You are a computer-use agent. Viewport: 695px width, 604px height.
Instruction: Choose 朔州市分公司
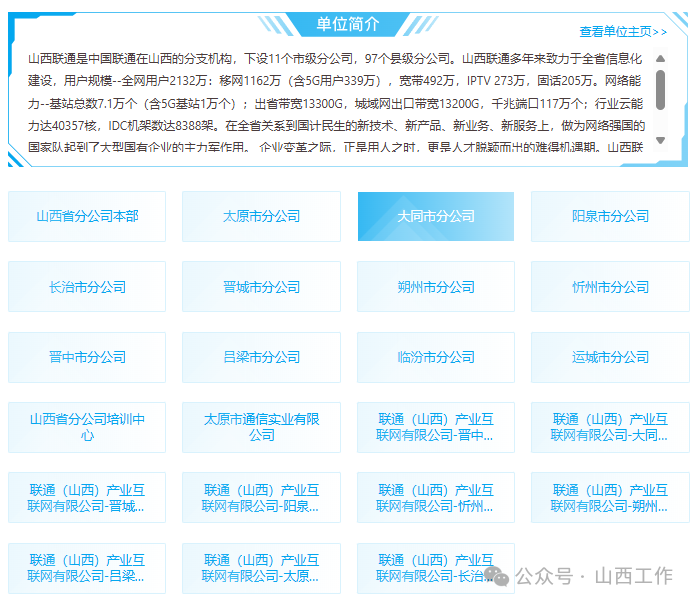tap(436, 287)
